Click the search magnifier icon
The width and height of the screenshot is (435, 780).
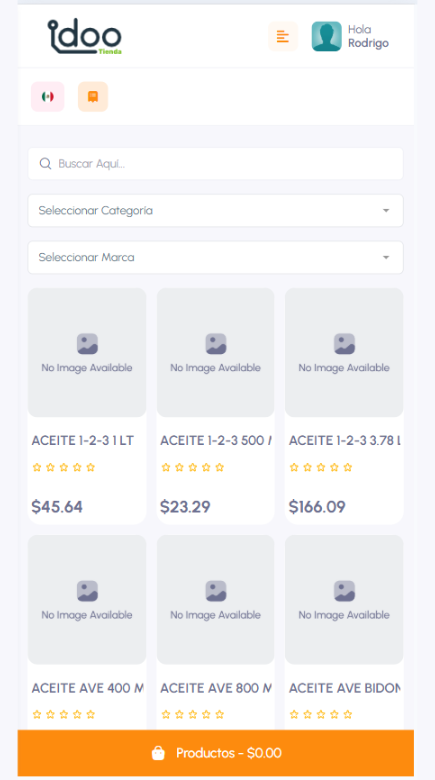point(45,164)
